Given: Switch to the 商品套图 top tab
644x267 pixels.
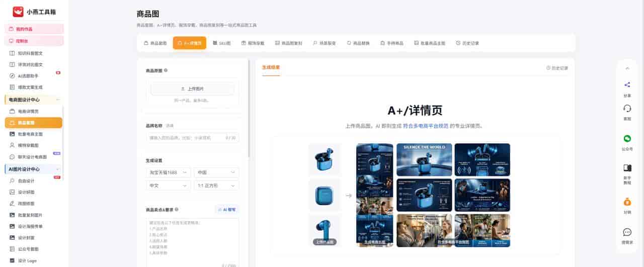Looking at the screenshot, I should [155, 43].
